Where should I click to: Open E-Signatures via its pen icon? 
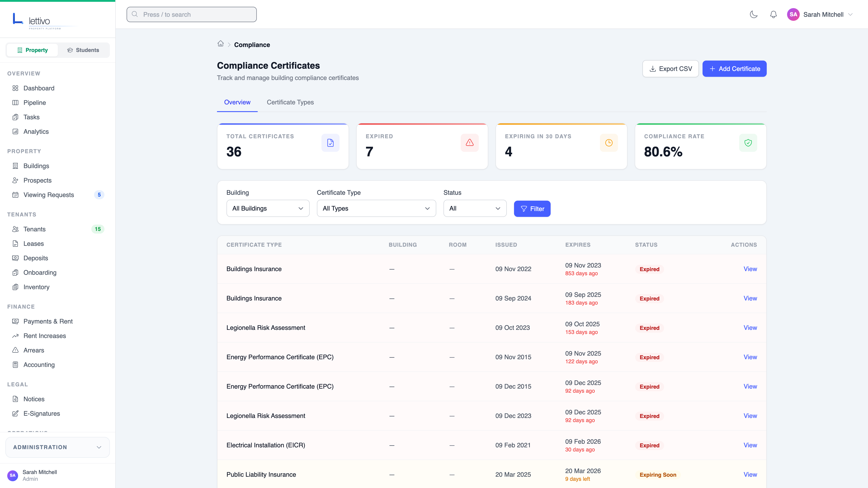(x=16, y=413)
